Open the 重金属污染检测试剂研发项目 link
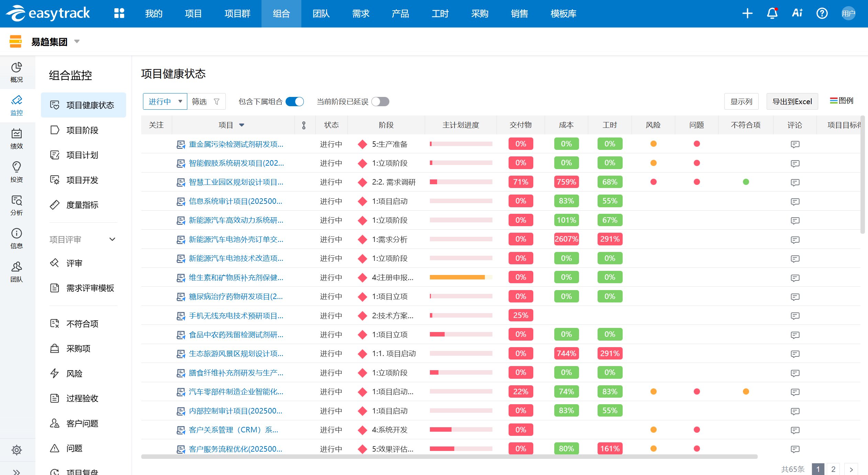 pyautogui.click(x=236, y=144)
